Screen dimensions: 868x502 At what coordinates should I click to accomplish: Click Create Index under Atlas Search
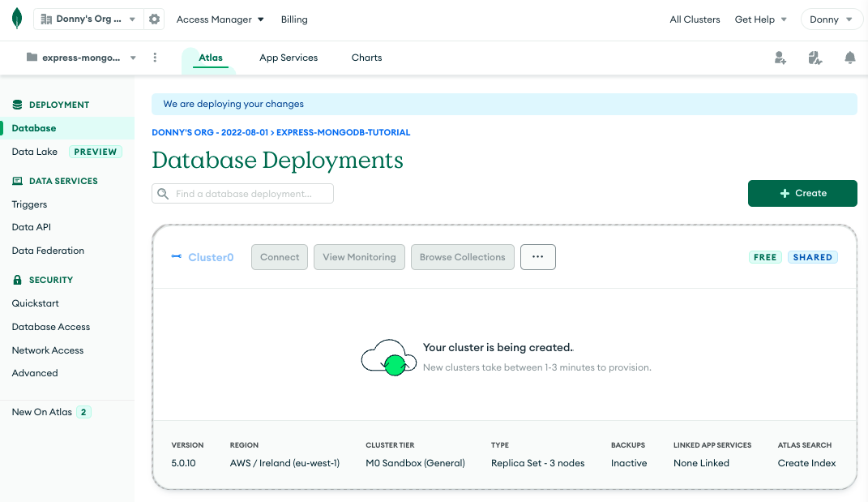(x=806, y=463)
